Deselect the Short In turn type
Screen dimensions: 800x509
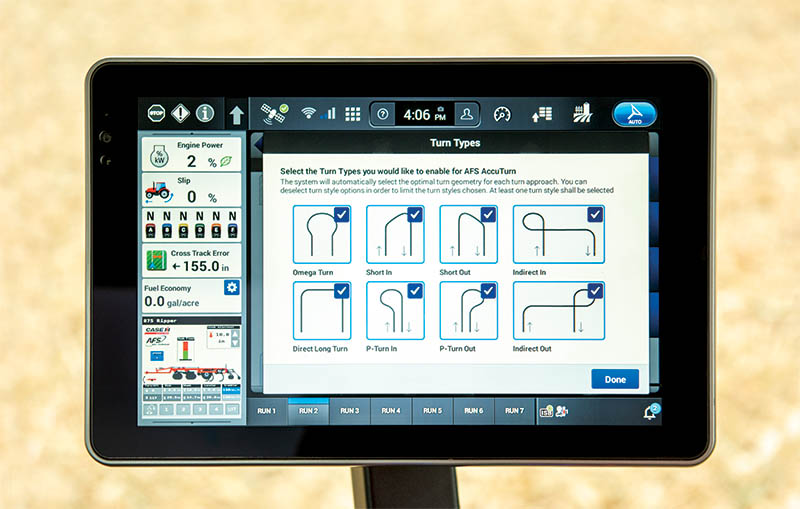[415, 214]
